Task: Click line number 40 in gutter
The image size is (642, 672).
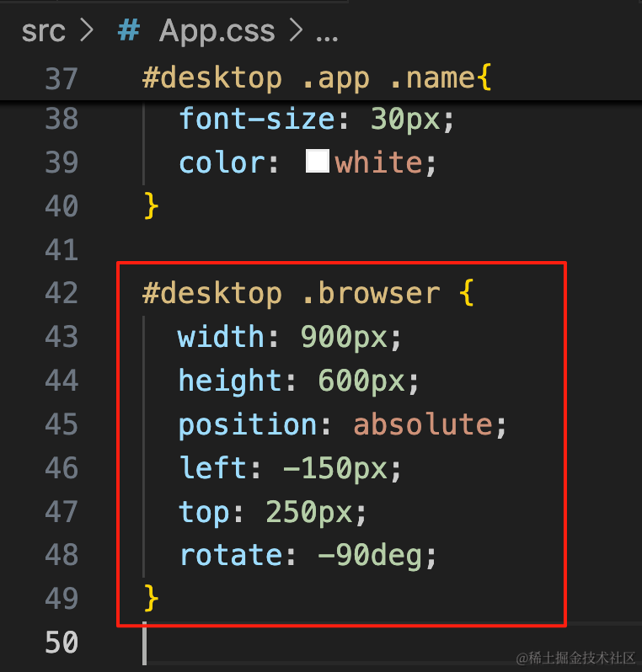Action: pyautogui.click(x=62, y=206)
